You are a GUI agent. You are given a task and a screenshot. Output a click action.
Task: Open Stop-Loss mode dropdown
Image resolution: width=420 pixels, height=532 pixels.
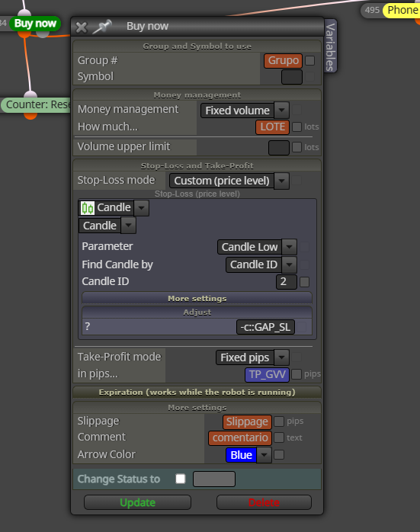click(x=229, y=181)
